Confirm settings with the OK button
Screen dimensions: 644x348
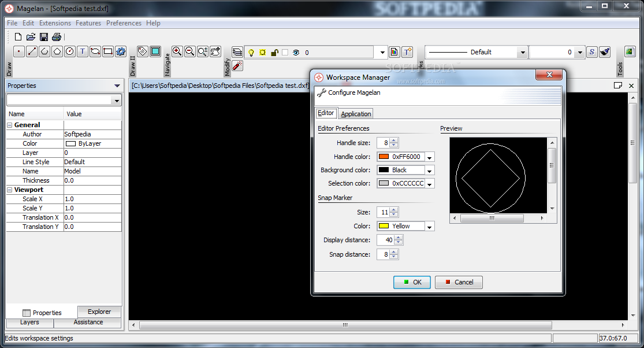[412, 282]
